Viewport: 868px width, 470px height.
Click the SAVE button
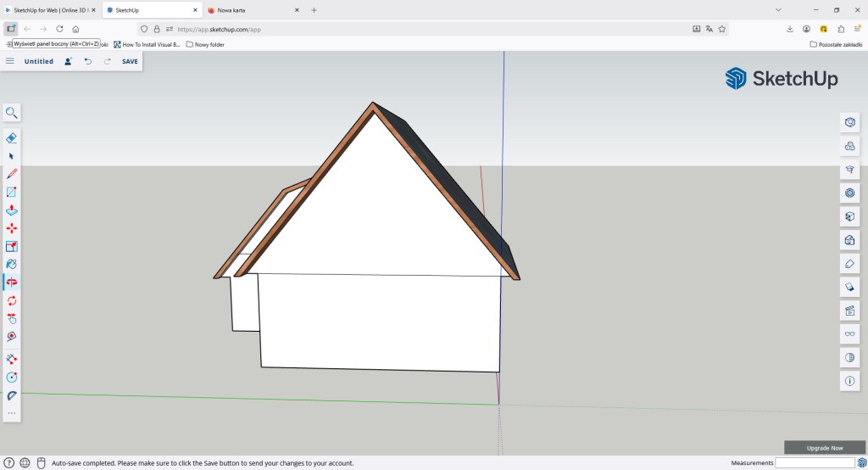click(130, 61)
